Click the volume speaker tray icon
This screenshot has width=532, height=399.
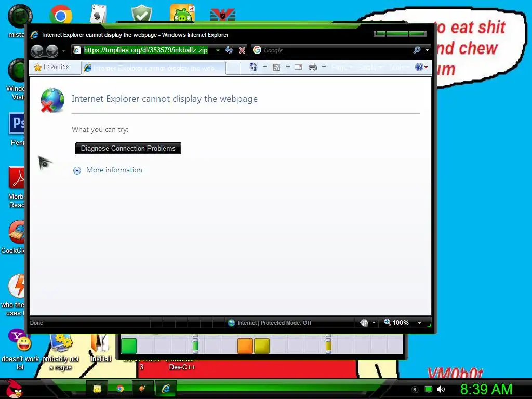click(x=441, y=389)
